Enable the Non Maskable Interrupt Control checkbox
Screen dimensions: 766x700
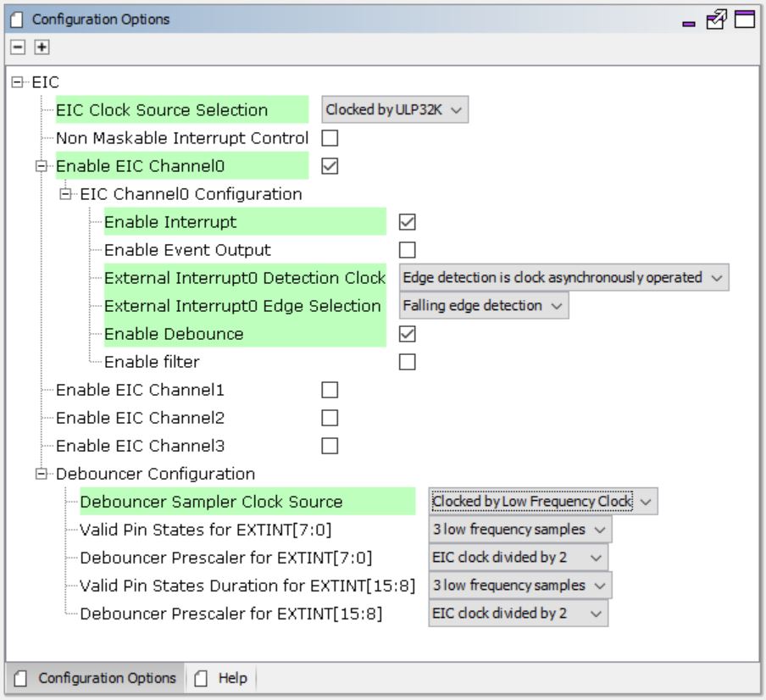pyautogui.click(x=330, y=138)
